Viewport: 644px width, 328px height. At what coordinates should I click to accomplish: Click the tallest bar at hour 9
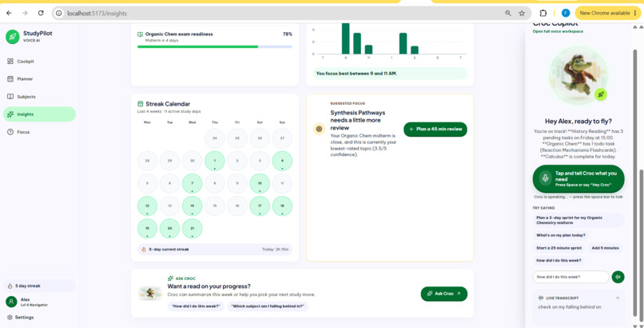[x=346, y=38]
